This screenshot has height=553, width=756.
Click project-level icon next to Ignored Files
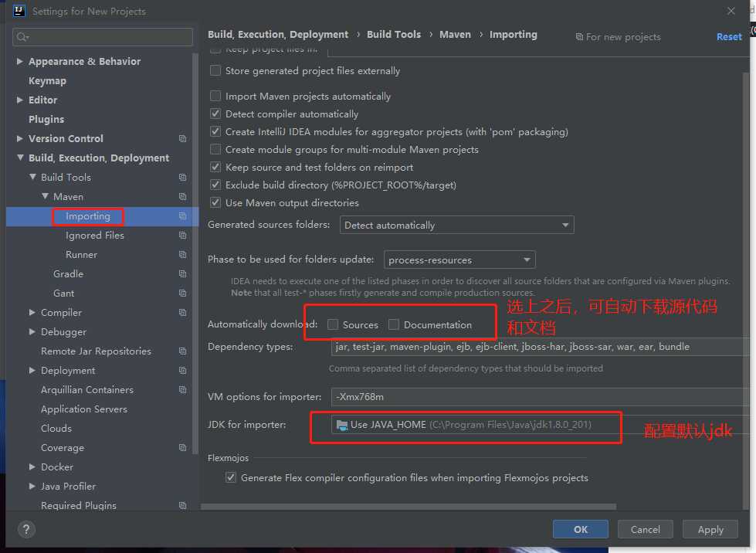pos(183,235)
